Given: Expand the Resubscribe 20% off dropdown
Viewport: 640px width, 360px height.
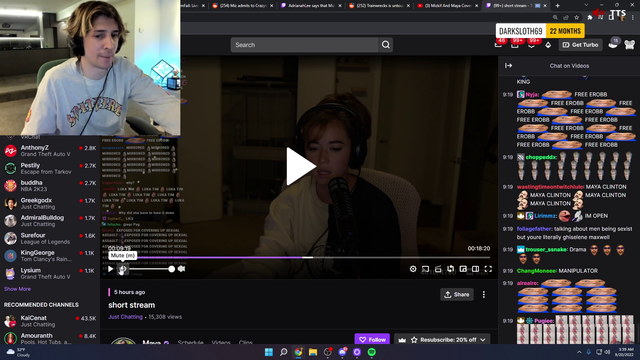Looking at the screenshot, I should 483,340.
